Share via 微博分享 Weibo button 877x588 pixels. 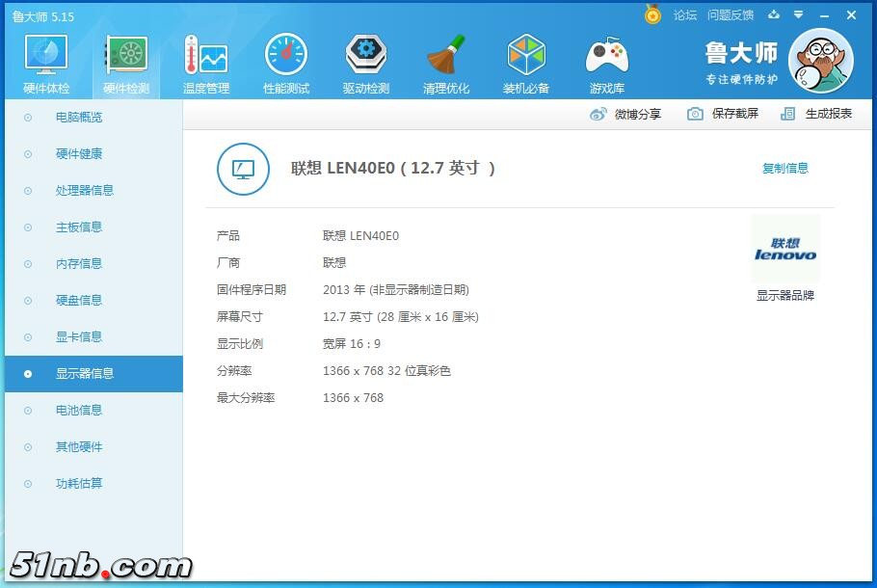(625, 114)
